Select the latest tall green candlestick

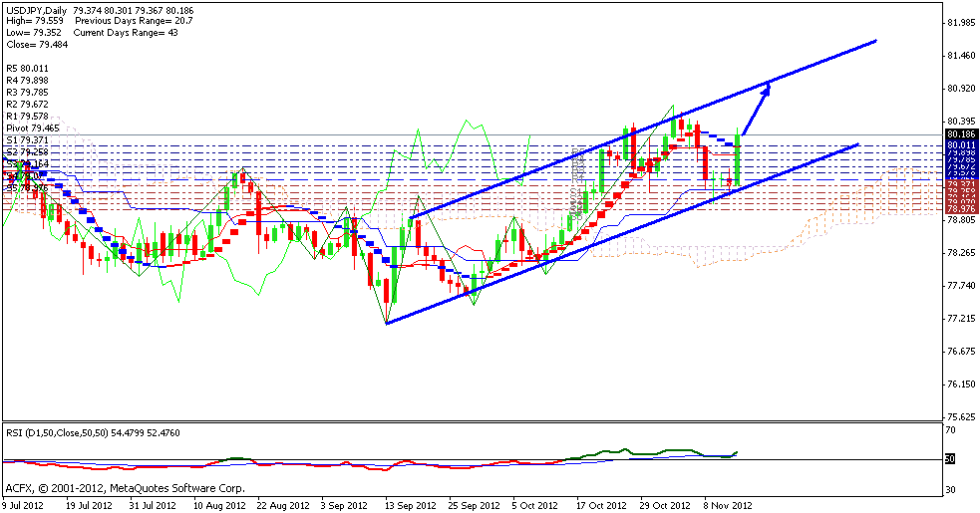pyautogui.click(x=738, y=156)
